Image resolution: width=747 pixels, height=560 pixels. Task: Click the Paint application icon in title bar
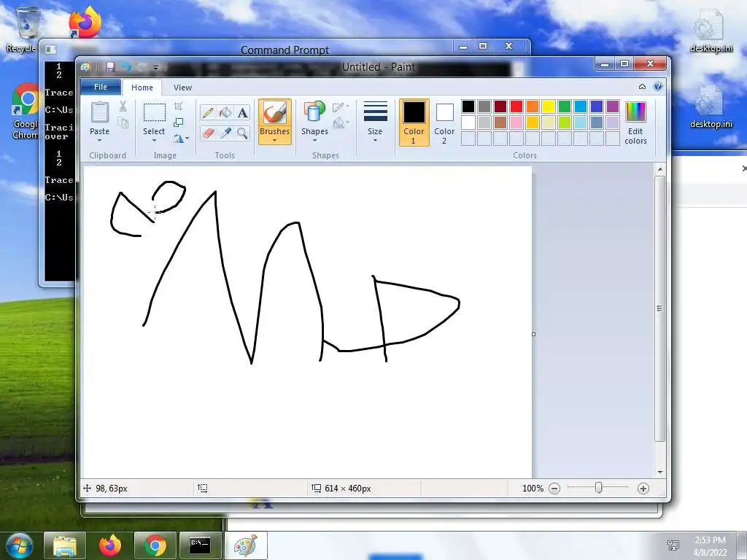(x=86, y=66)
